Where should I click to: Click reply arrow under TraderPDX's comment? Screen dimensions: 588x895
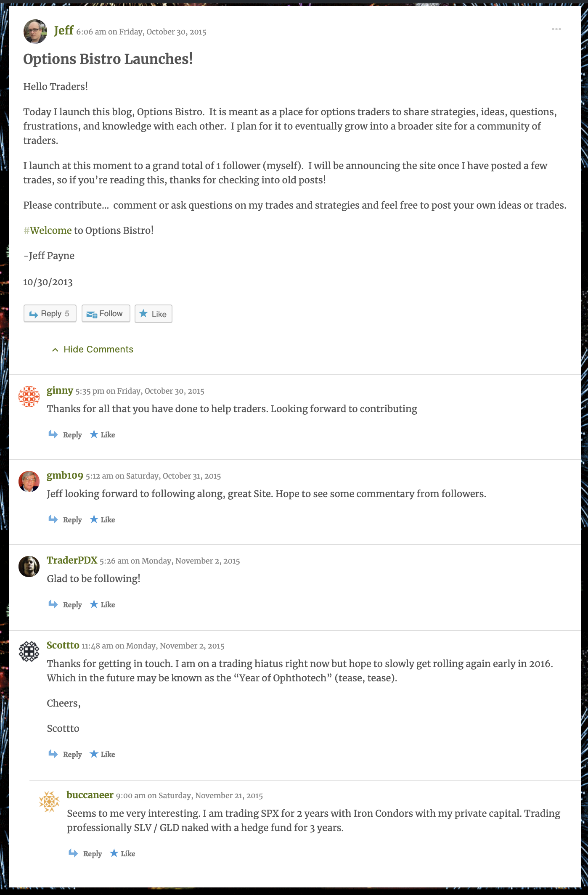(x=53, y=604)
